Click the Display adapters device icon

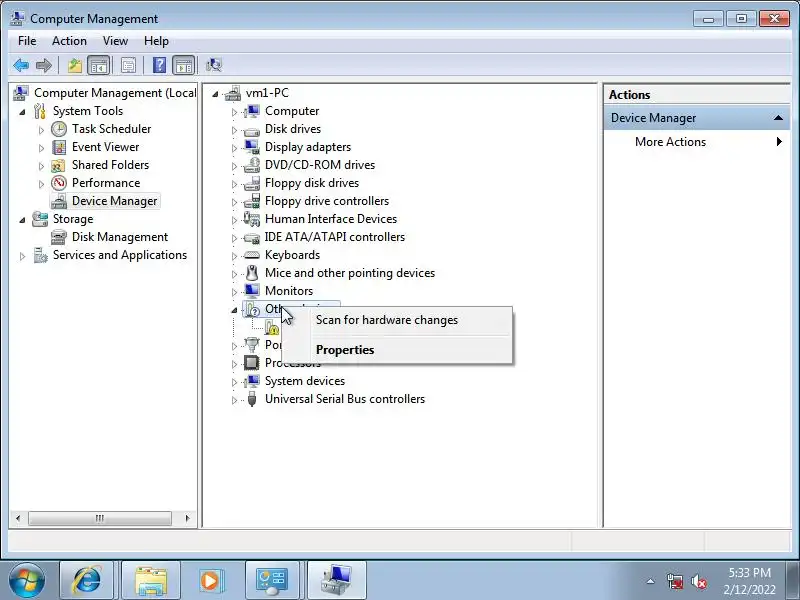click(252, 147)
